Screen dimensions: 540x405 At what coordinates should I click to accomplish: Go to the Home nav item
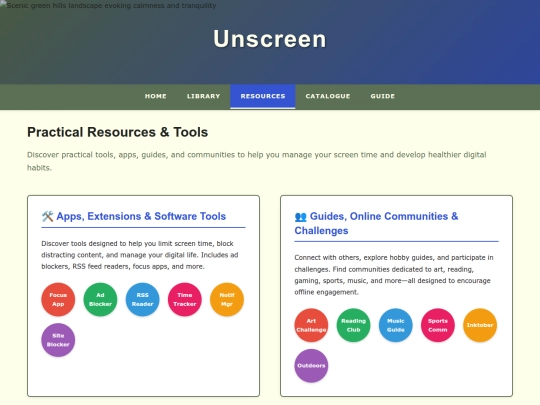[156, 96]
